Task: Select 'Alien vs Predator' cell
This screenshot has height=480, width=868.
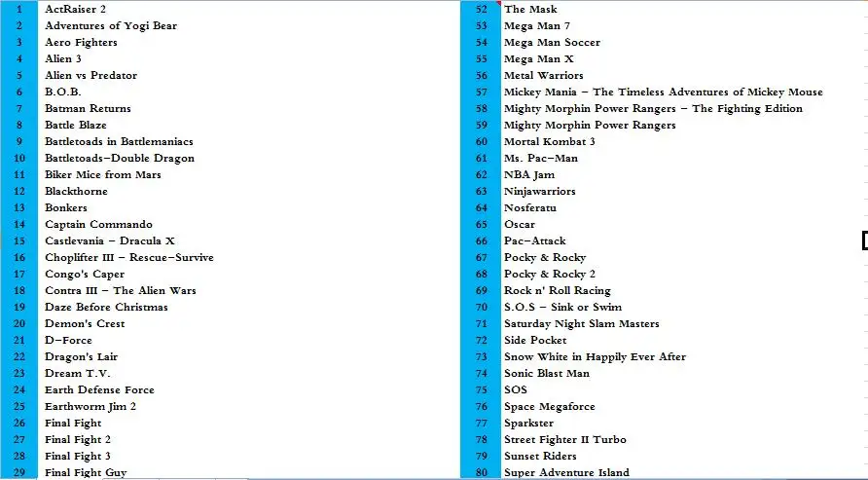Action: [90, 75]
